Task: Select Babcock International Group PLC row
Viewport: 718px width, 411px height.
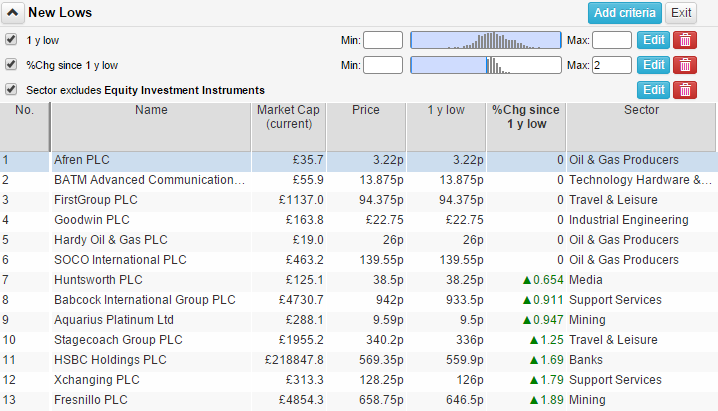Action: click(x=359, y=300)
